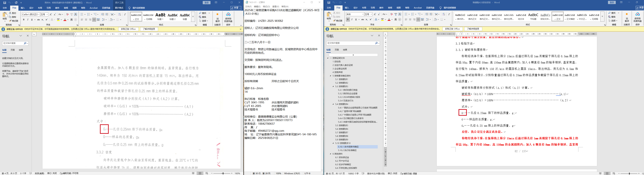The height and width of the screenshot is (175, 644).
Task: Switch to 页面 tab in left navigation pane
Action: 13,50
